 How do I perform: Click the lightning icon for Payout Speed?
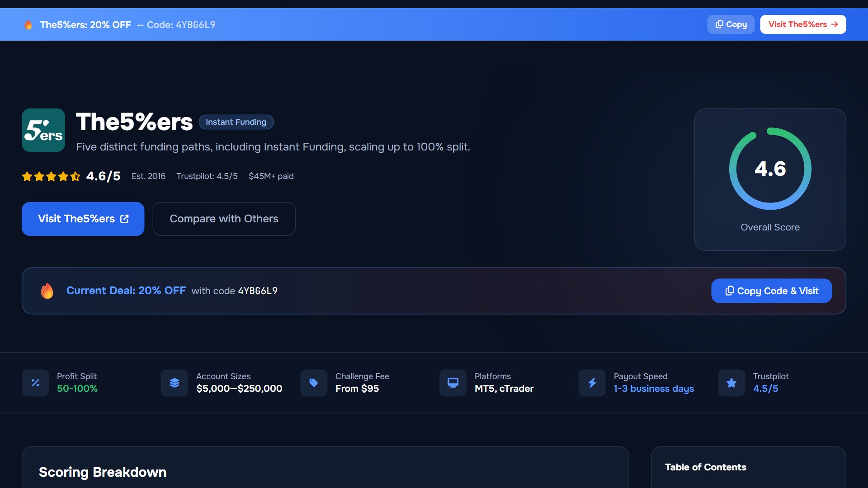[x=592, y=383]
